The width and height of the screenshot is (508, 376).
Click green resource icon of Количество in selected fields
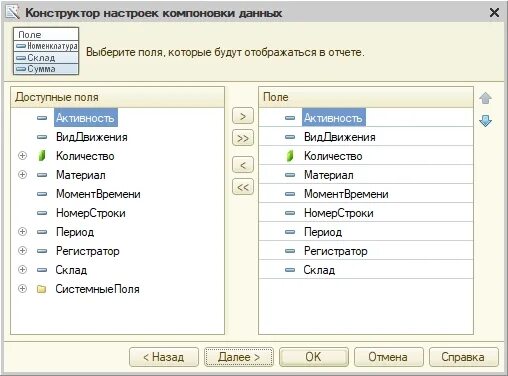tap(290, 156)
